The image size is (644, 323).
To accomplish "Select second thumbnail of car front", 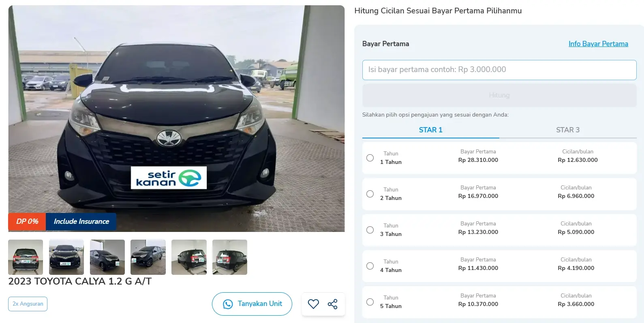I will 66,257.
